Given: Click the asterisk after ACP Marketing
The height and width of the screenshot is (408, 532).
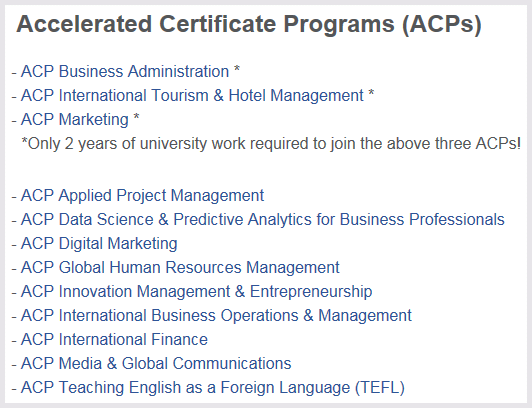Looking at the screenshot, I should point(136,117).
